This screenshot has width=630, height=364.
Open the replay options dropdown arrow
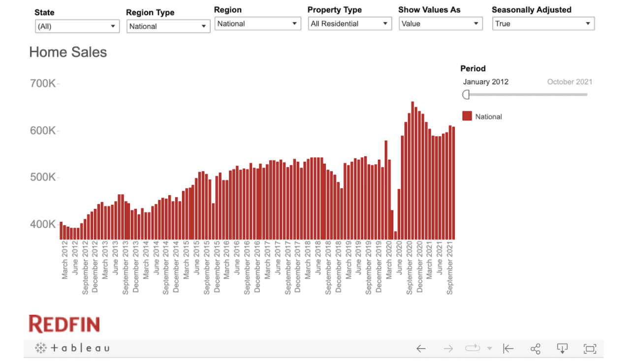click(x=489, y=349)
